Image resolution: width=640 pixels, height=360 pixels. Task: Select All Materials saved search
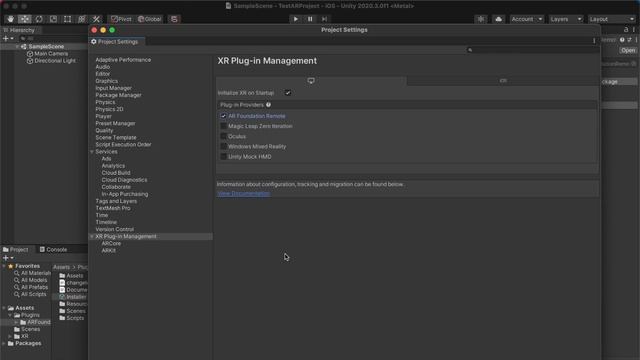(x=32, y=273)
